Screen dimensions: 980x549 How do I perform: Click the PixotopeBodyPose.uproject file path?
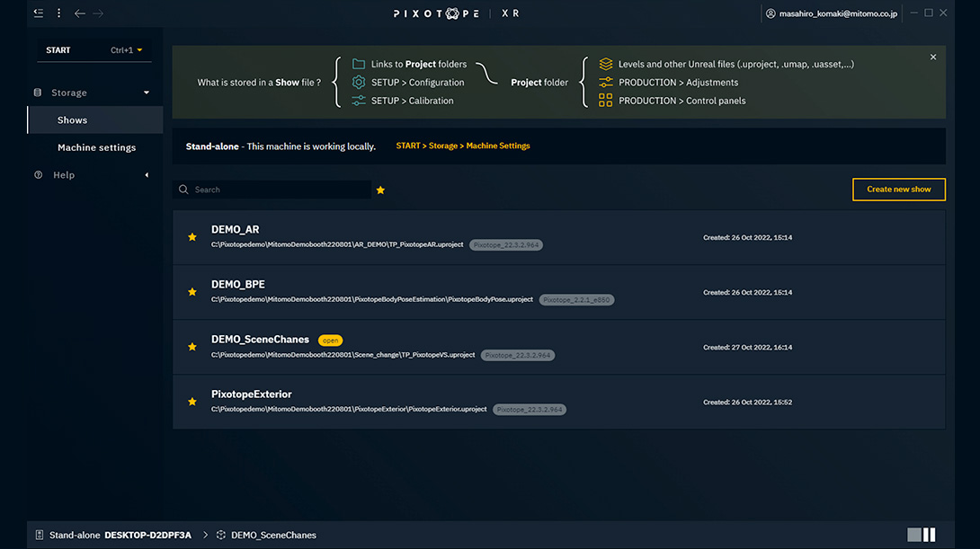[372, 299]
